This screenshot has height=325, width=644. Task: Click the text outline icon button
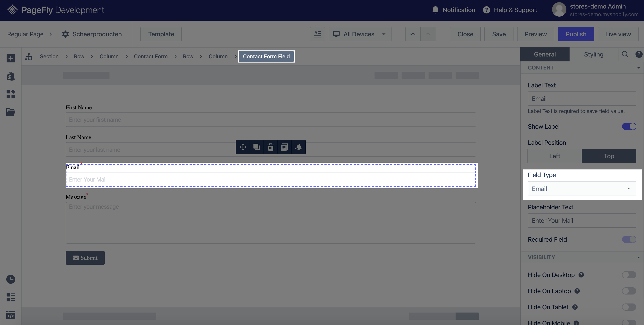coord(317,34)
